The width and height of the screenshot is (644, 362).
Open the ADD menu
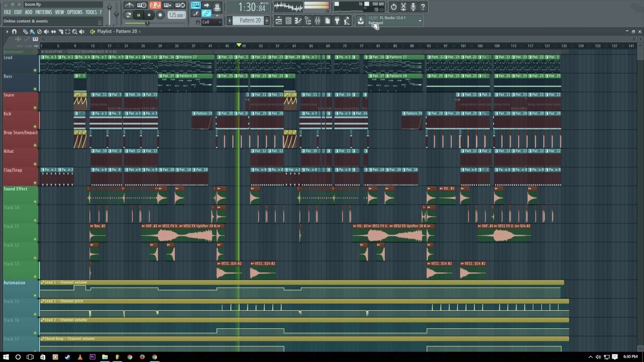click(29, 12)
